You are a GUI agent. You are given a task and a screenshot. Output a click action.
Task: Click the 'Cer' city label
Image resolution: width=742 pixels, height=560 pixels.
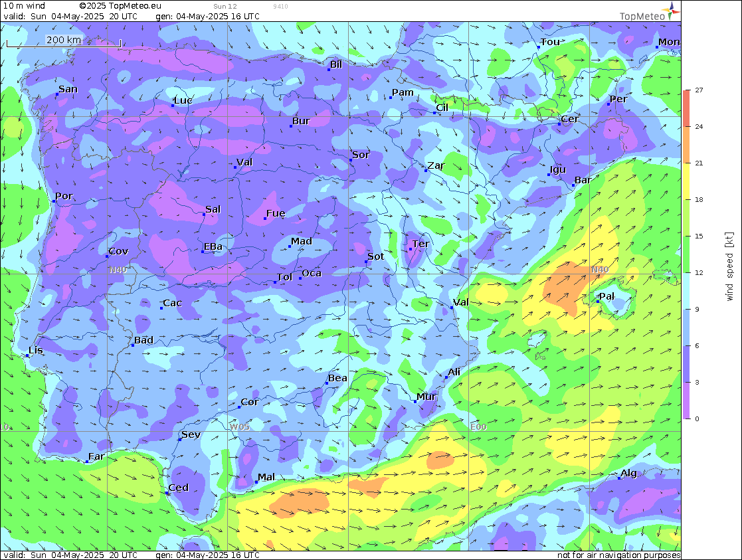click(570, 119)
